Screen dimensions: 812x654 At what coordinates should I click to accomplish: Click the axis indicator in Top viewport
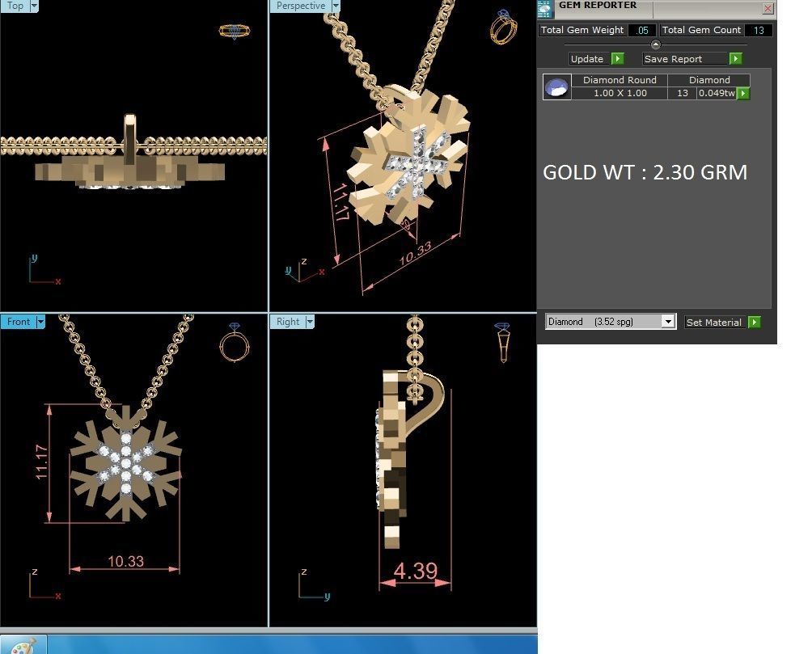(44, 270)
